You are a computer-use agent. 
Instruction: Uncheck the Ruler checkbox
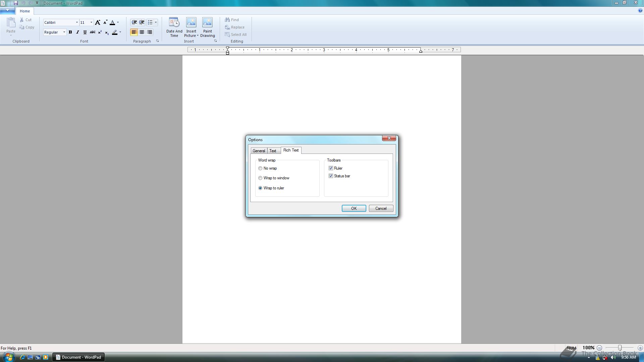(x=331, y=168)
